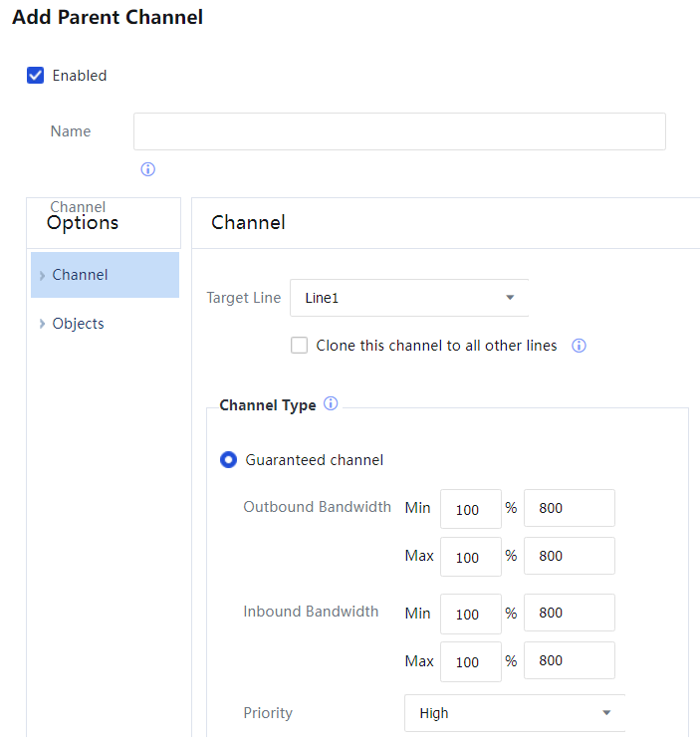The height and width of the screenshot is (746, 700).
Task: Expand the Objects section arrow
Action: (x=42, y=324)
